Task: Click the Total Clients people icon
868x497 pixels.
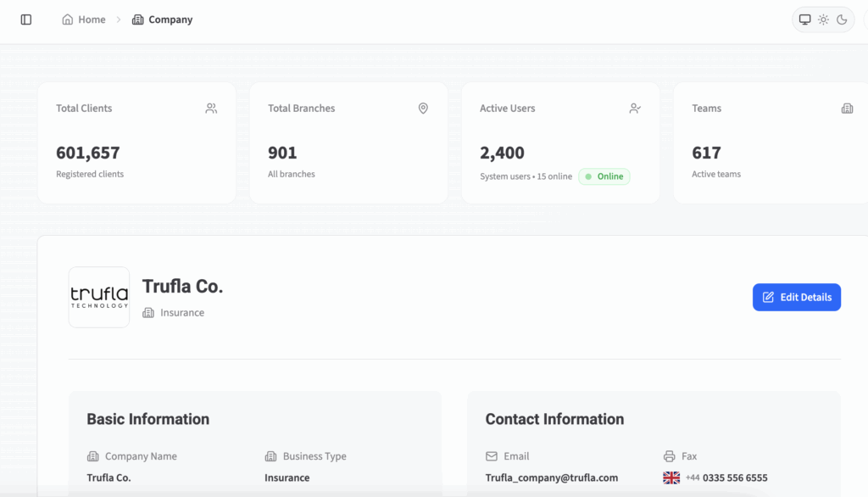Action: [211, 109]
